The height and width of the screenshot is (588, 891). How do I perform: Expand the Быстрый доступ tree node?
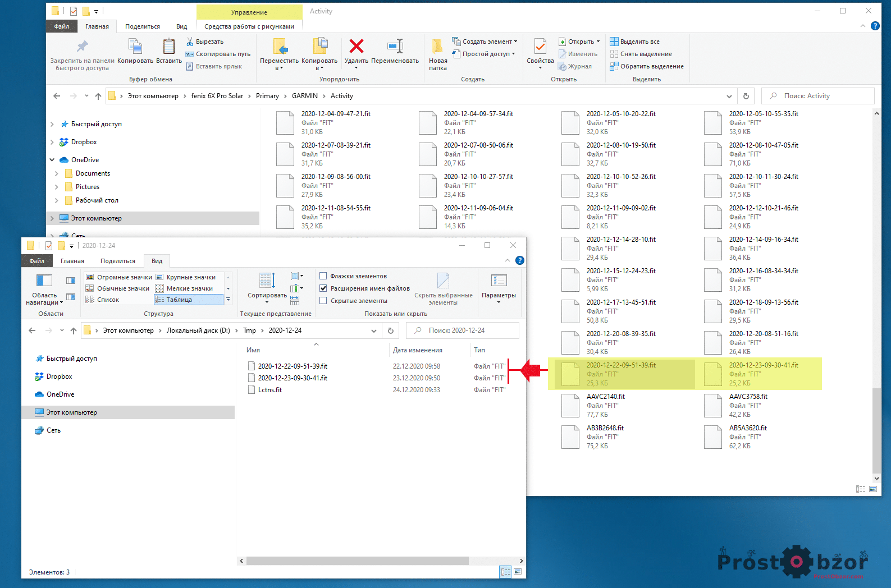(x=52, y=124)
